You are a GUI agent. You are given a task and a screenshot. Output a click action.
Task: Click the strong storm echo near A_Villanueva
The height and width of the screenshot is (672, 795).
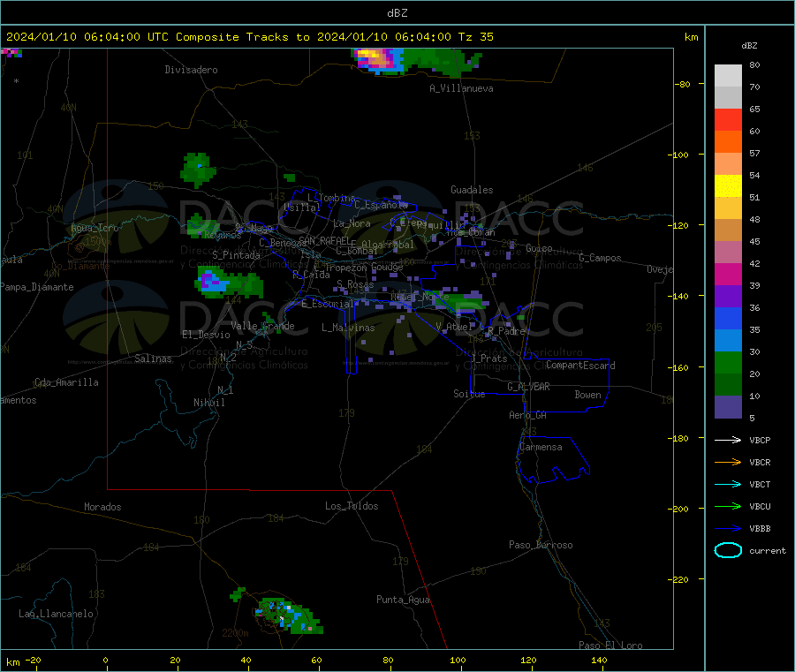380,59
